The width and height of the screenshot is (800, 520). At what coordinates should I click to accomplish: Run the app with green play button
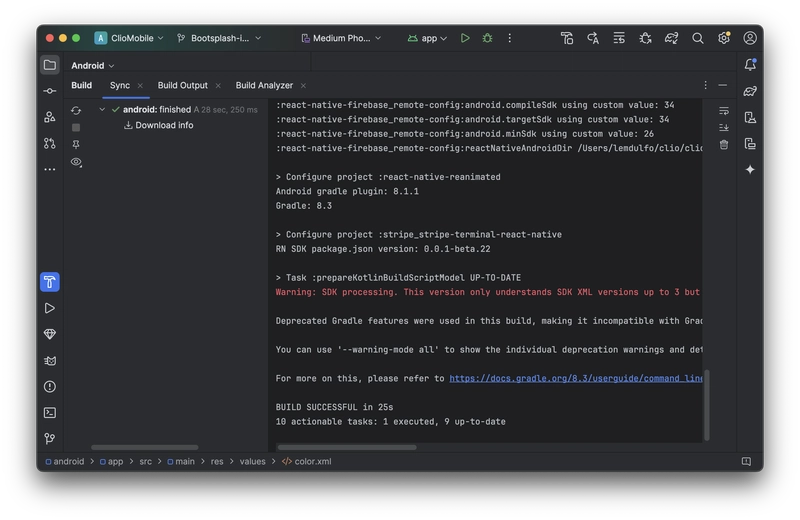coord(464,38)
